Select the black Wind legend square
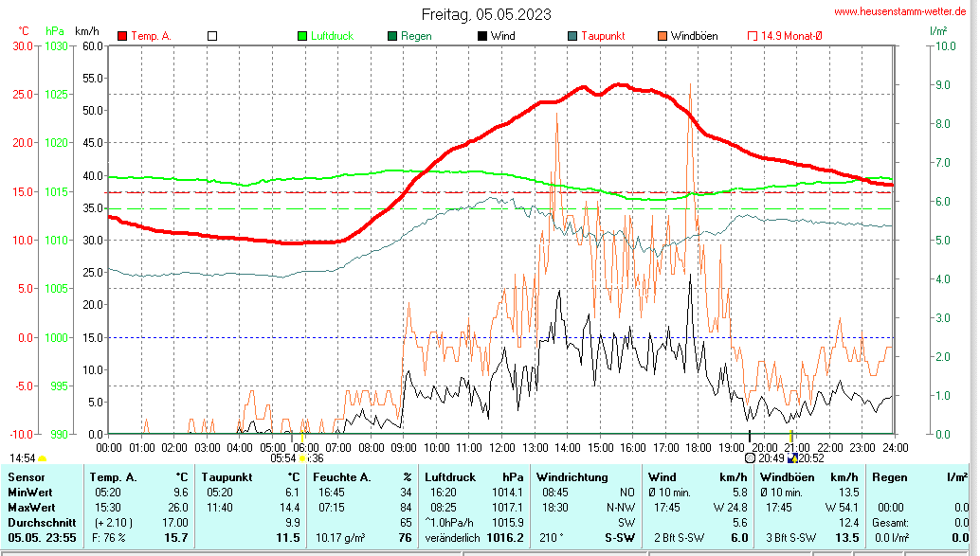Viewport: 980px width, 556px height. pyautogui.click(x=482, y=36)
